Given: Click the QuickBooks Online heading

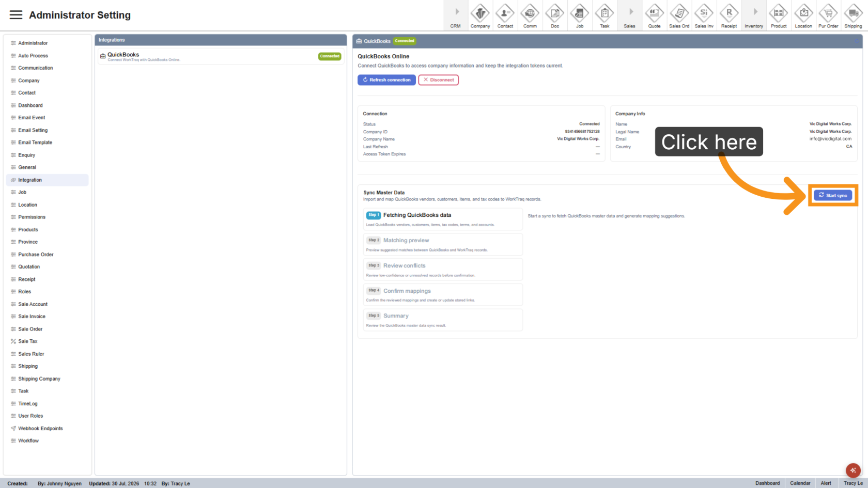Looking at the screenshot, I should point(383,56).
